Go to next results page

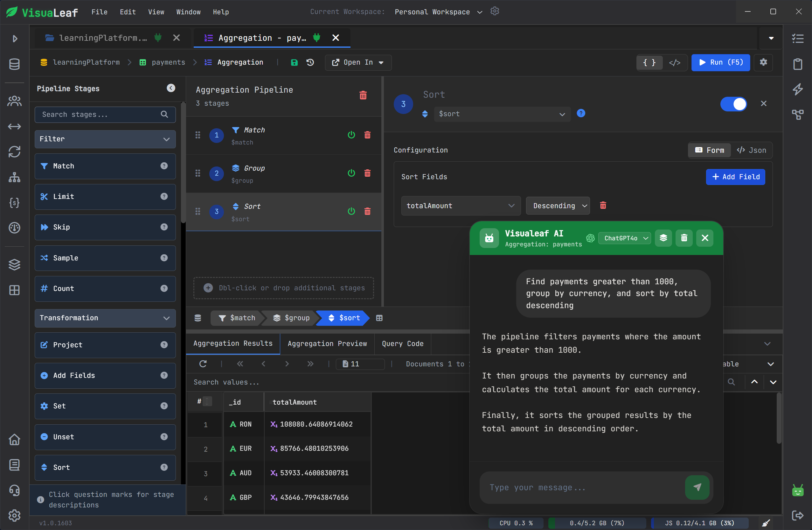click(287, 364)
